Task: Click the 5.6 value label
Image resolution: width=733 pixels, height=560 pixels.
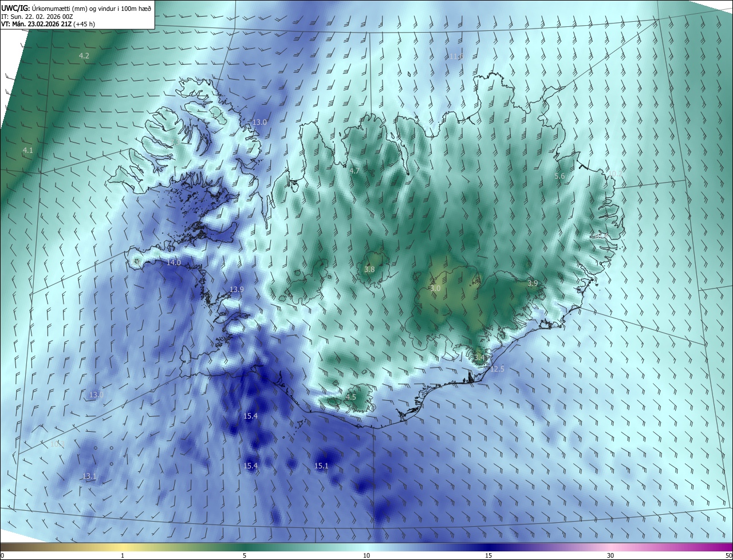Action: point(560,177)
